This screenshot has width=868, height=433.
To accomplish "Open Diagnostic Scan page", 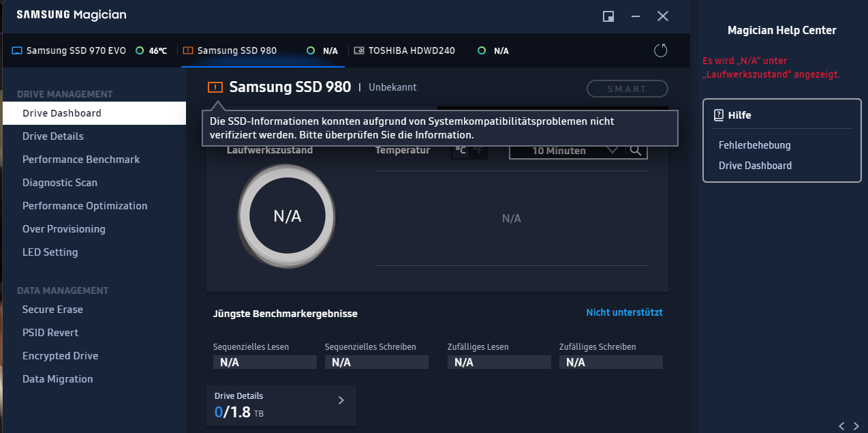I will click(94, 183).
